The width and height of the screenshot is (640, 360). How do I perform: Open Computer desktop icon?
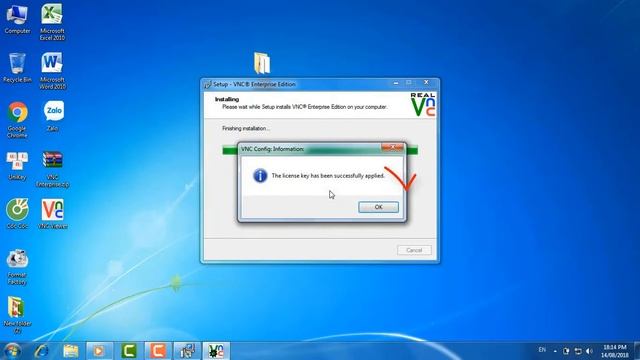pyautogui.click(x=17, y=19)
